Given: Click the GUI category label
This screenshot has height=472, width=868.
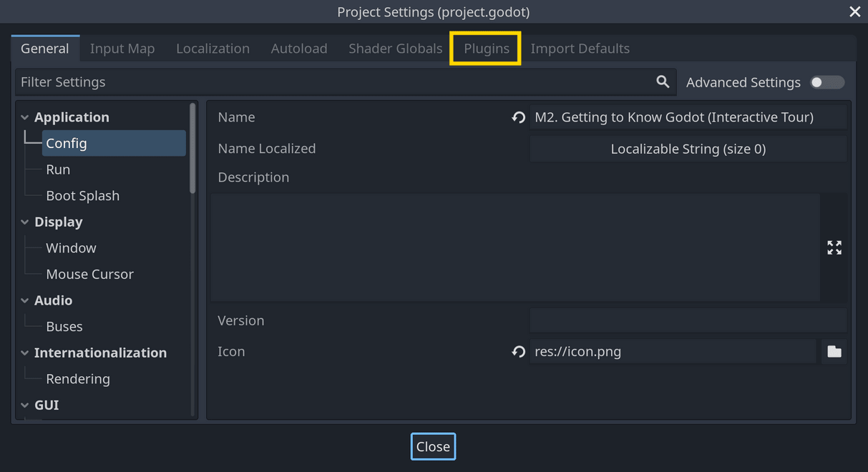Looking at the screenshot, I should click(x=47, y=405).
